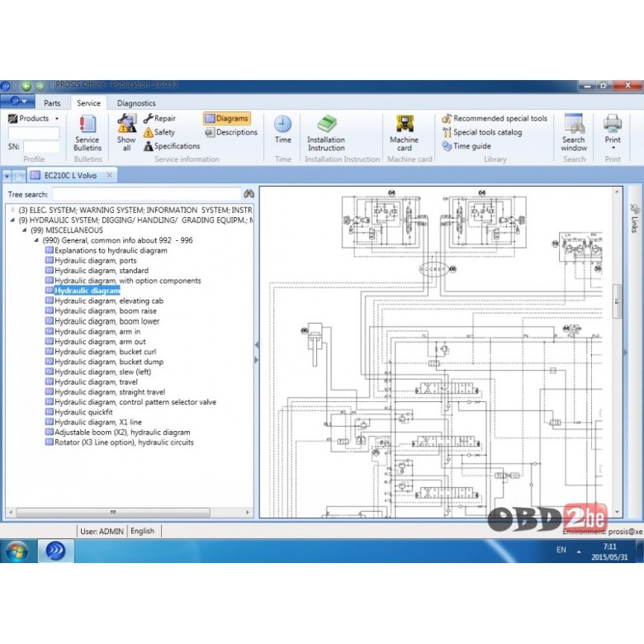The width and height of the screenshot is (644, 644).
Task: Open Recommended special tools
Action: pos(495,118)
